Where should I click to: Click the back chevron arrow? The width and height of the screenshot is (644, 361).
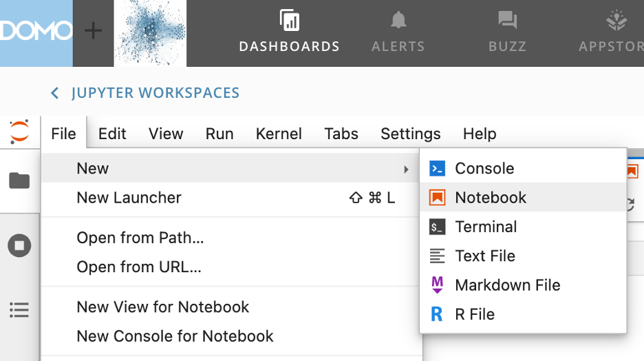pos(54,93)
